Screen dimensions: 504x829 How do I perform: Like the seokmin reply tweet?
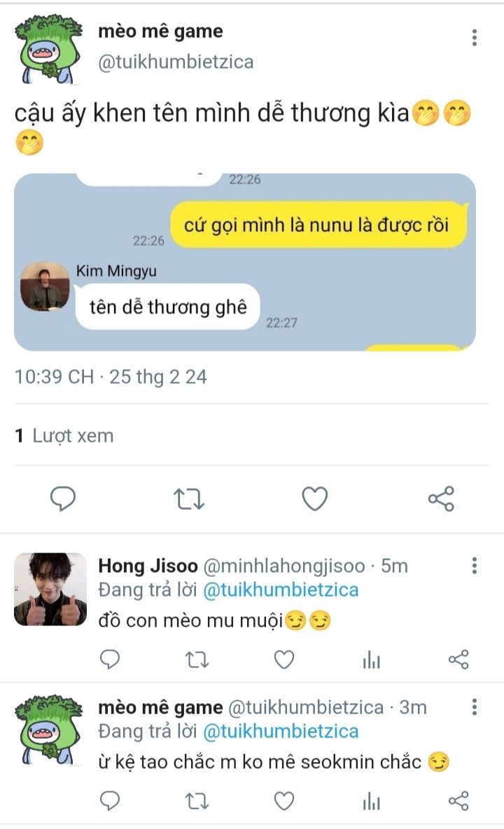click(x=283, y=801)
